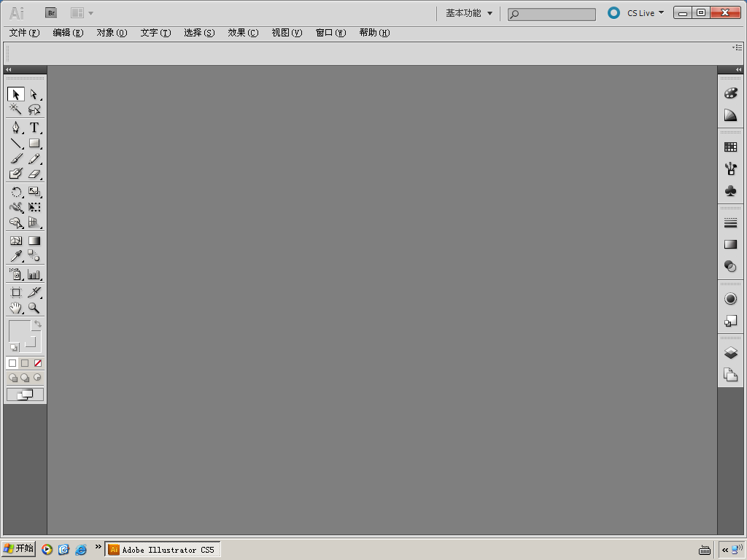This screenshot has width=747, height=560.
Task: Open the Layers panel icon
Action: point(730,353)
